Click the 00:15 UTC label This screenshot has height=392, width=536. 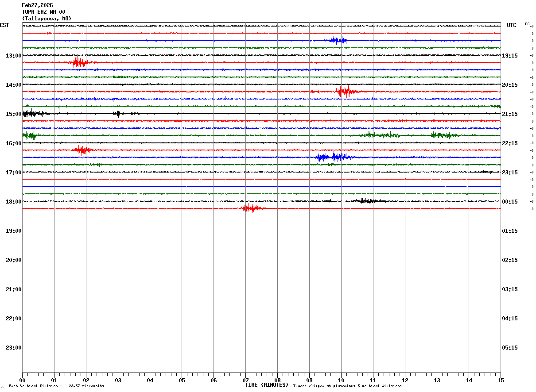[510, 201]
